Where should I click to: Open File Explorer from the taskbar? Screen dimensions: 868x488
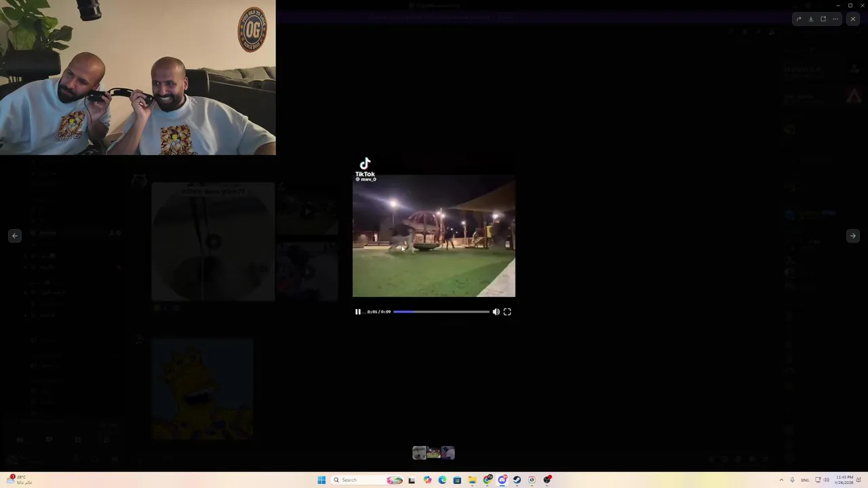[472, 480]
